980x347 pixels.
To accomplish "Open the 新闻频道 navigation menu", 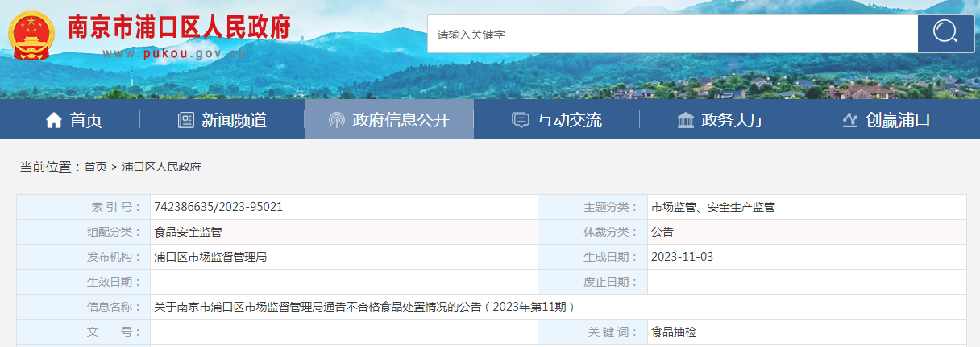I will click(234, 121).
